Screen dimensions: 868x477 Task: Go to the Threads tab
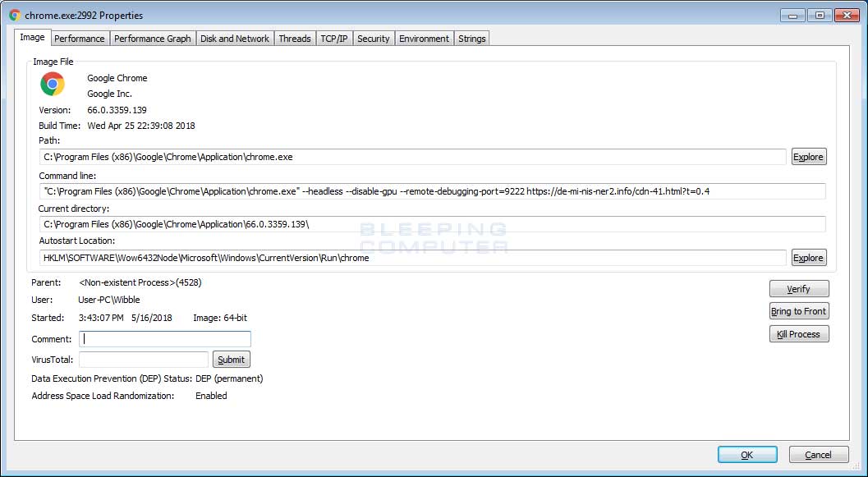pos(294,39)
